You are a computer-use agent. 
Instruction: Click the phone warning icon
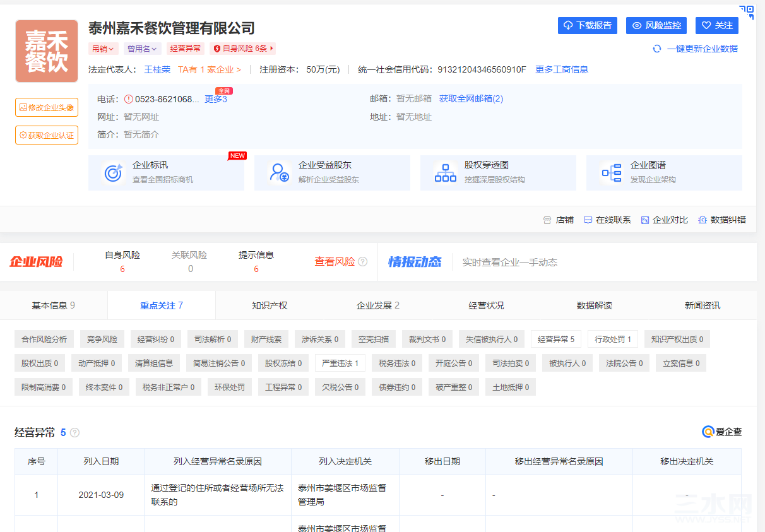(129, 99)
